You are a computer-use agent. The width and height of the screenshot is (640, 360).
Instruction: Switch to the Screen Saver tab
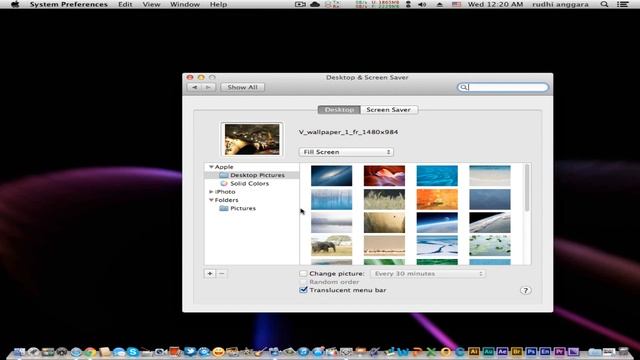tap(389, 109)
